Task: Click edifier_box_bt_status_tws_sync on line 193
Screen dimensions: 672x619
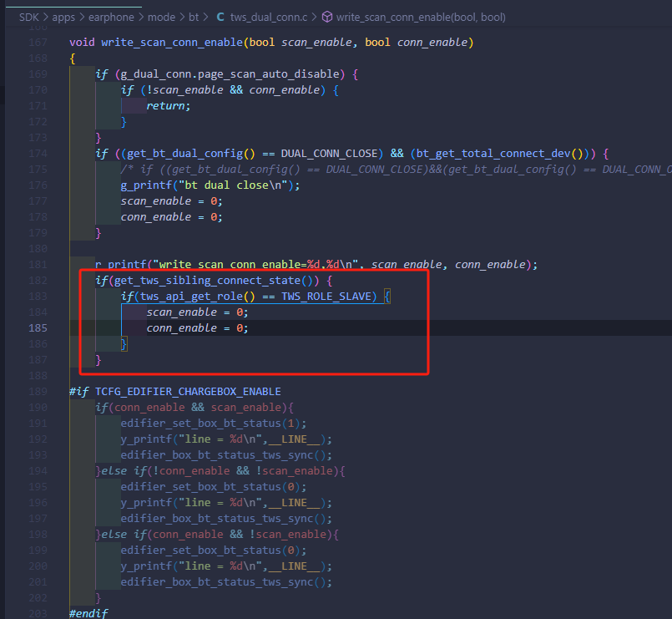Action: pos(217,455)
